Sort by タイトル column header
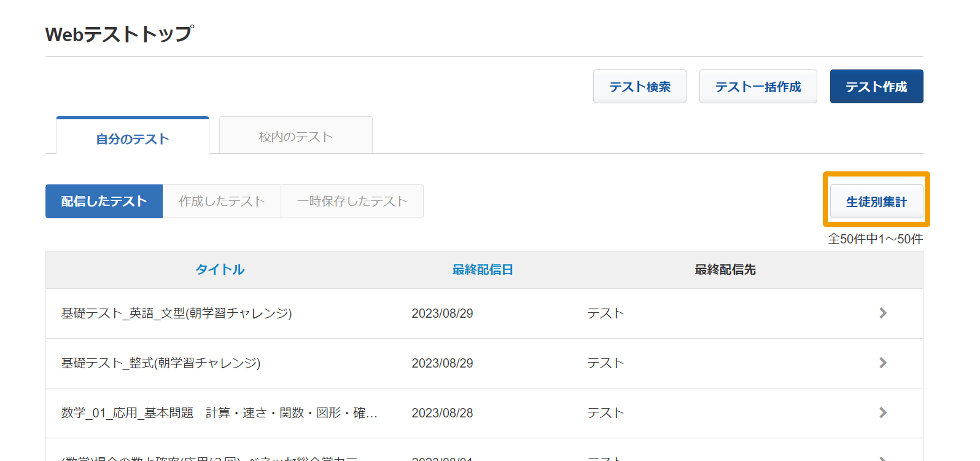Viewport: 980px width, 461px height. 220,270
